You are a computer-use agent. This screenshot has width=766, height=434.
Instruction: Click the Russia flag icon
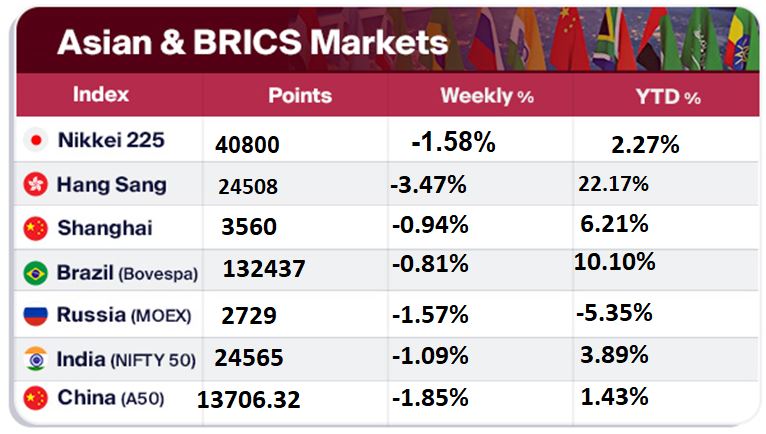click(x=37, y=316)
